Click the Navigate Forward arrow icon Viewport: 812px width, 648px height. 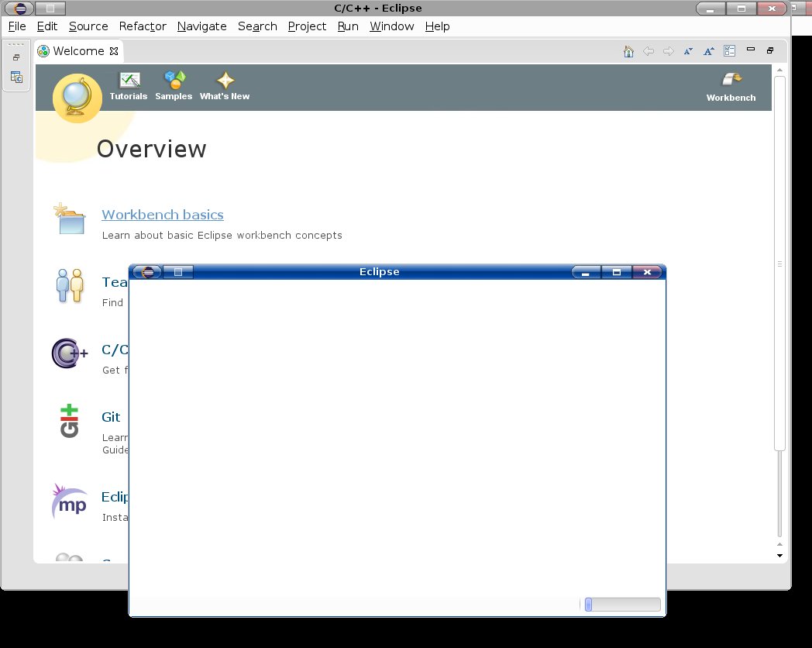point(669,51)
